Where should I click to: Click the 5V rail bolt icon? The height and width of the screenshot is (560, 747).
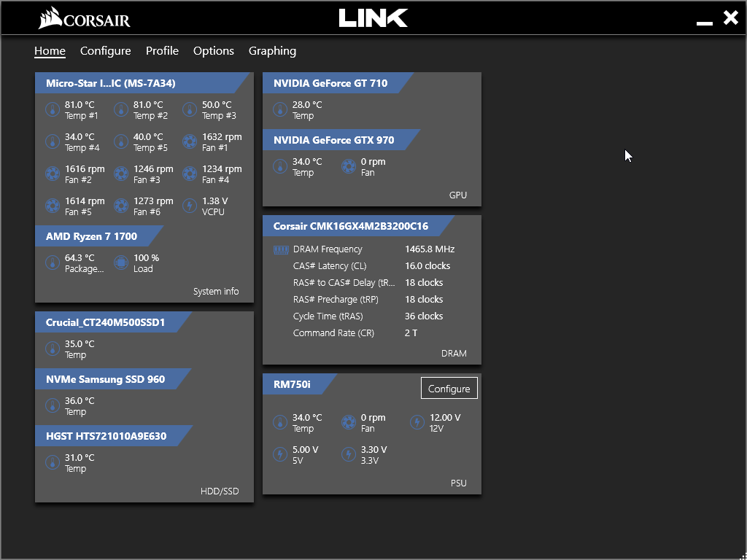pyautogui.click(x=279, y=455)
